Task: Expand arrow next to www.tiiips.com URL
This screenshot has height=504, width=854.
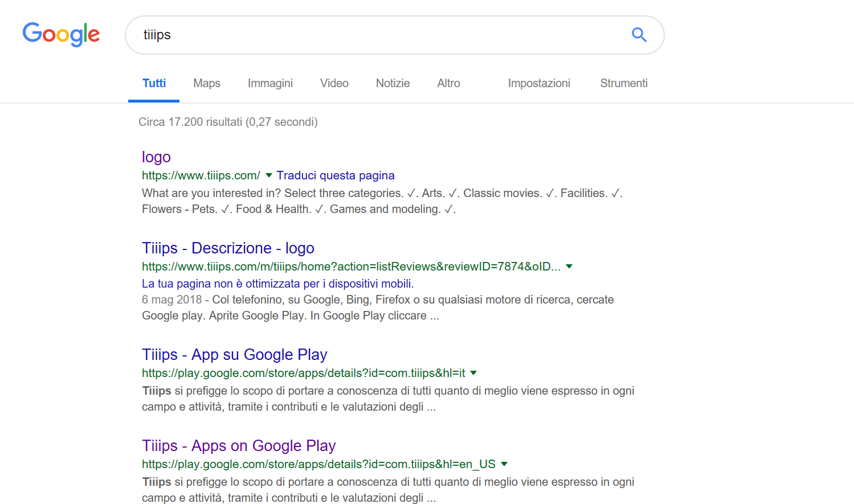Action: (x=269, y=175)
